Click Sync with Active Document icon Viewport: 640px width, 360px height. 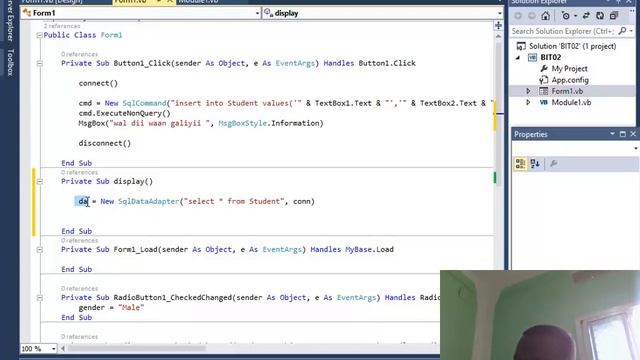(x=586, y=16)
